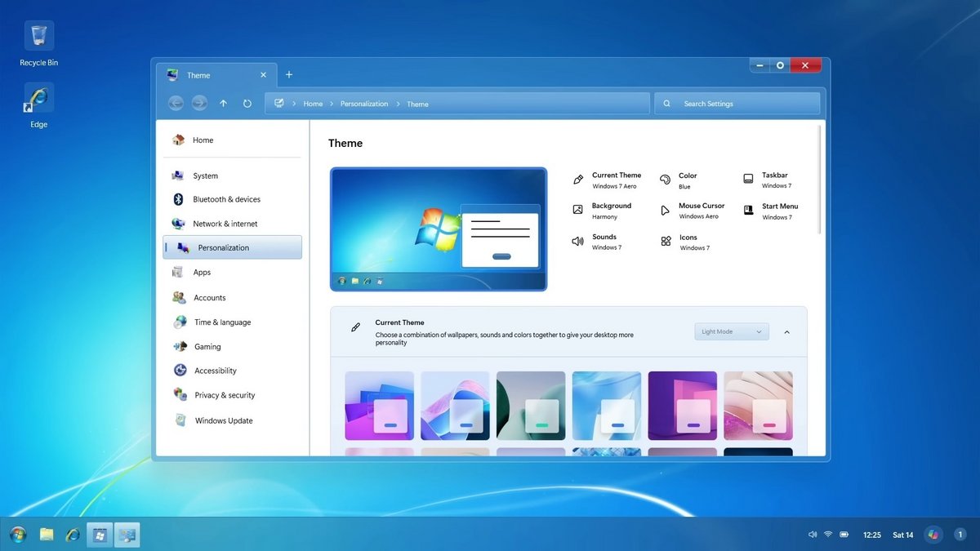This screenshot has width=980, height=551.
Task: Open the Taskbar option showing Windows 7
Action: point(768,180)
